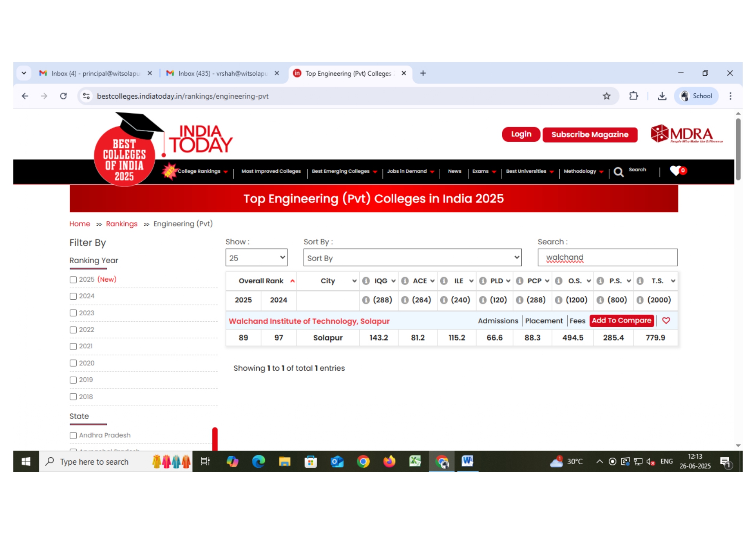This screenshot has height=534, width=756.
Task: Open the College Rankings menu dropdown
Action: (x=202, y=171)
